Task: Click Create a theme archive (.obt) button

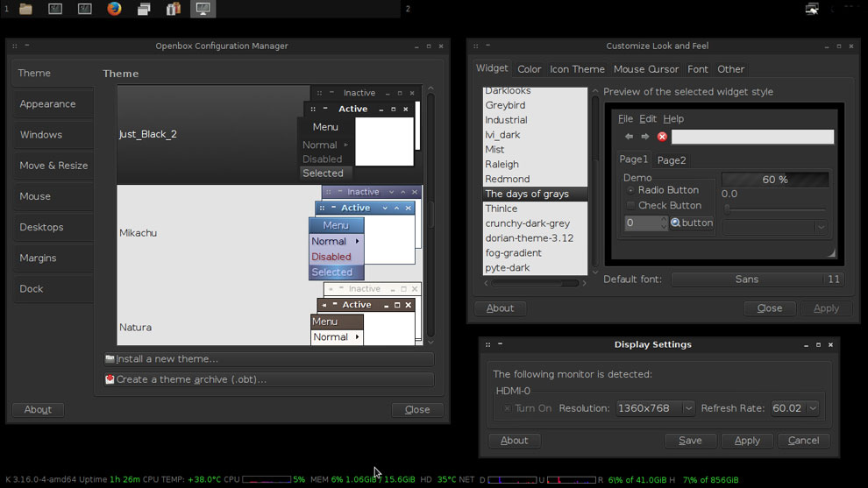Action: pyautogui.click(x=269, y=379)
